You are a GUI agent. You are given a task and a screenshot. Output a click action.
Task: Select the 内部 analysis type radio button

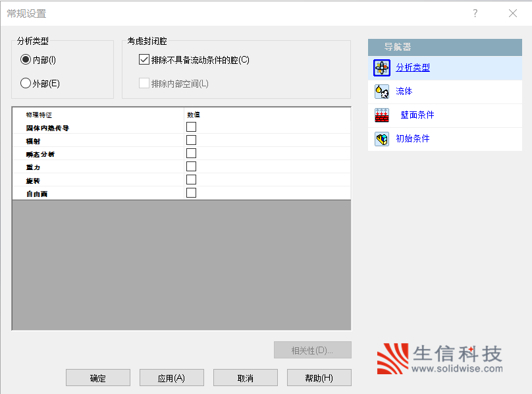tap(26, 60)
